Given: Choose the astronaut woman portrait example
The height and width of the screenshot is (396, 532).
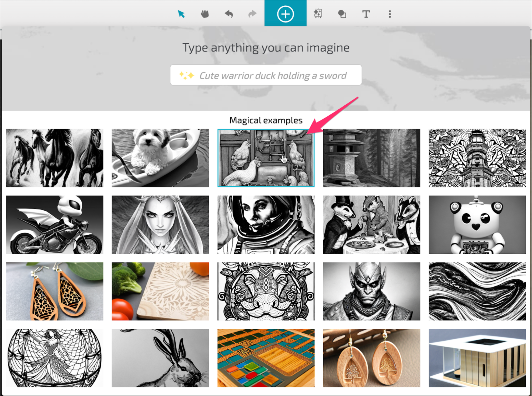Looking at the screenshot, I should (x=266, y=225).
